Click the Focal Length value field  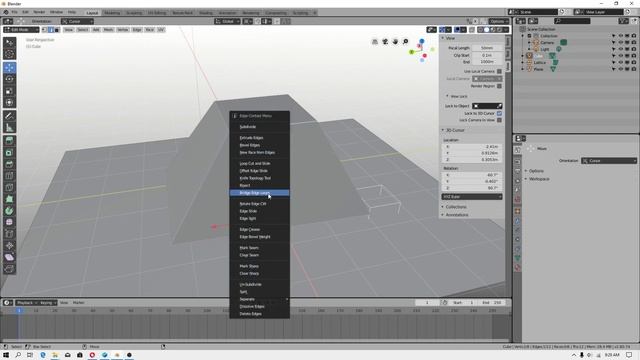pos(487,48)
